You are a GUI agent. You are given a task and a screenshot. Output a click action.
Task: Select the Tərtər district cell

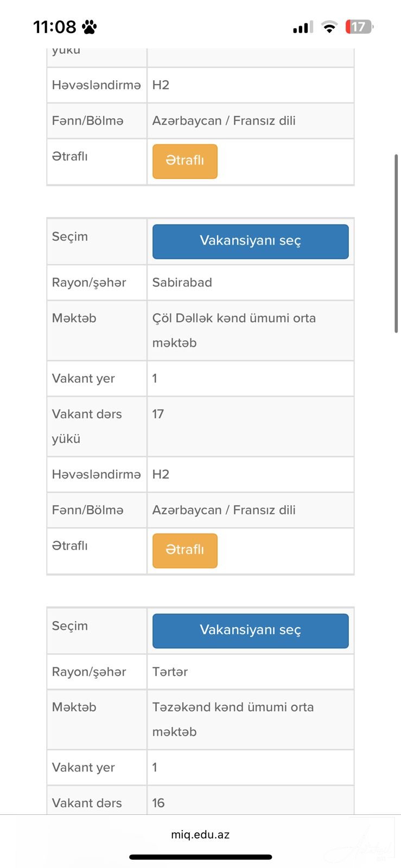[170, 672]
